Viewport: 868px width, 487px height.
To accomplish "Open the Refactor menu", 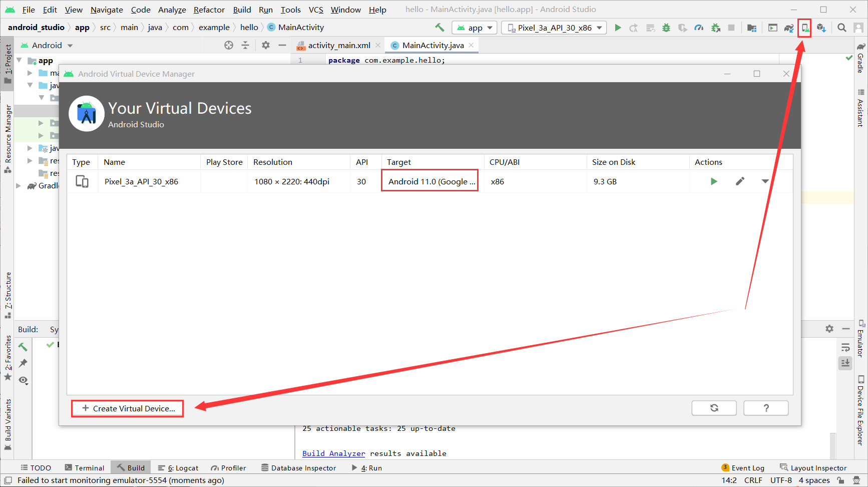I will click(x=209, y=10).
